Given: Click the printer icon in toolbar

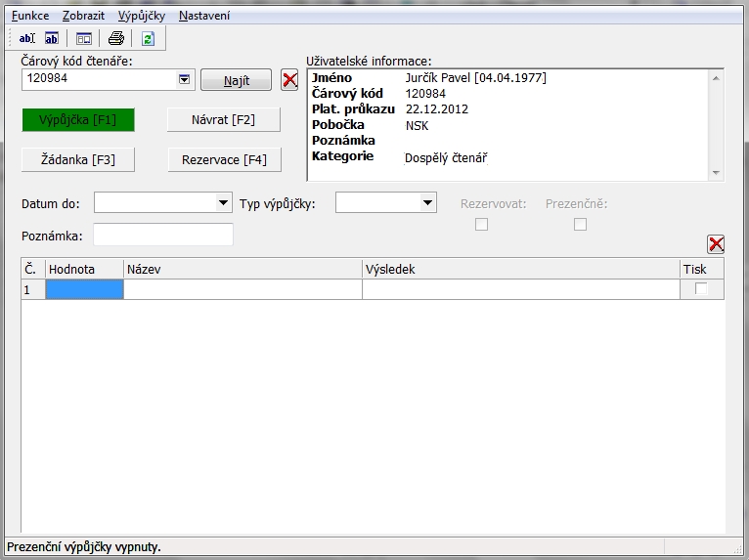Looking at the screenshot, I should click(x=116, y=39).
